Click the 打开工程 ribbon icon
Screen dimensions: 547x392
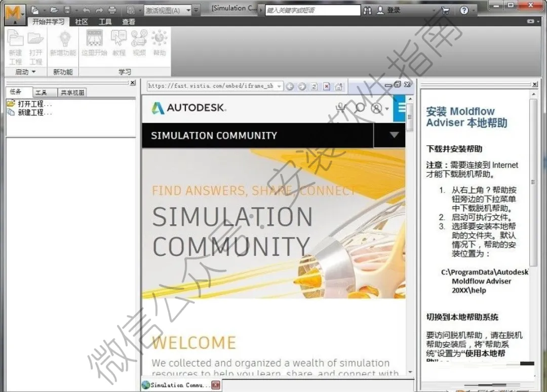coord(35,38)
